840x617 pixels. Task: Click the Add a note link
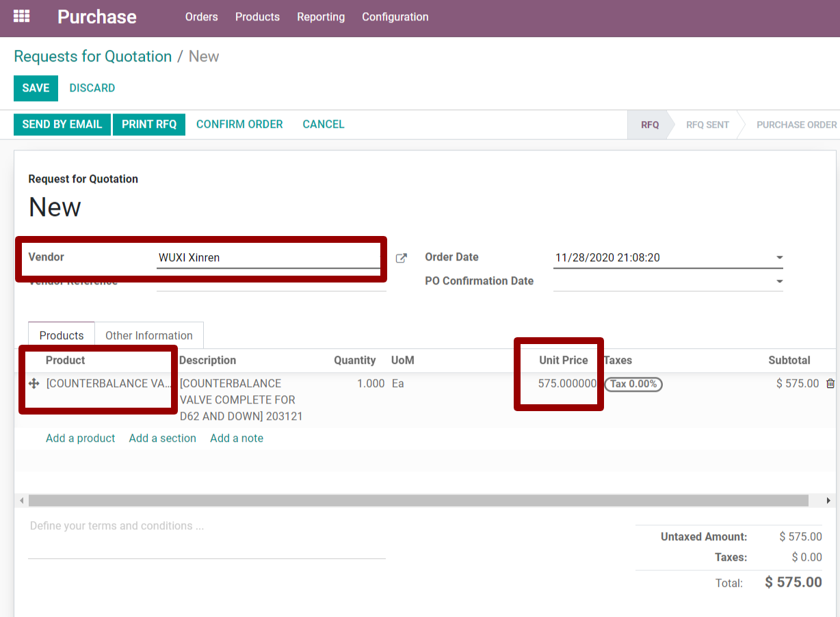coord(236,438)
